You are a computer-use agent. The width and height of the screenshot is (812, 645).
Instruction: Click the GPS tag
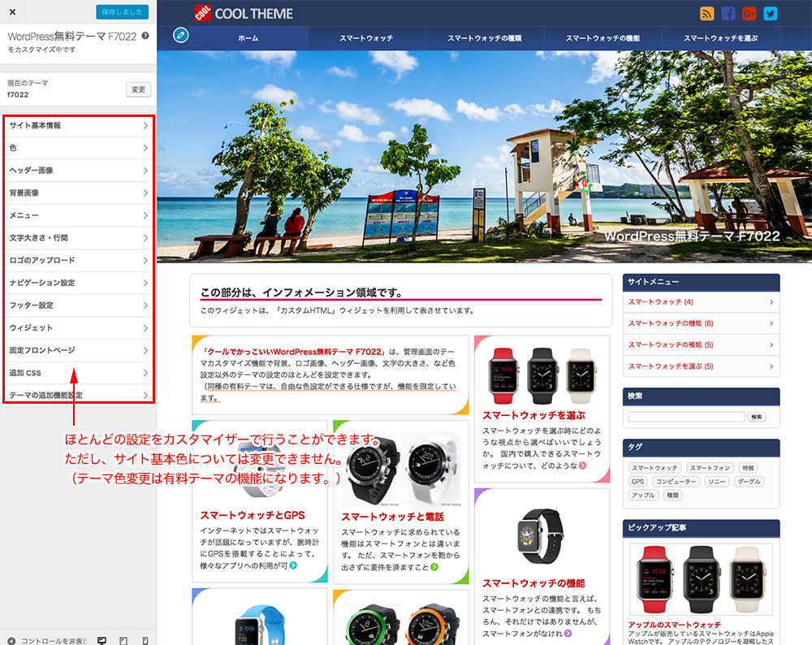(638, 482)
